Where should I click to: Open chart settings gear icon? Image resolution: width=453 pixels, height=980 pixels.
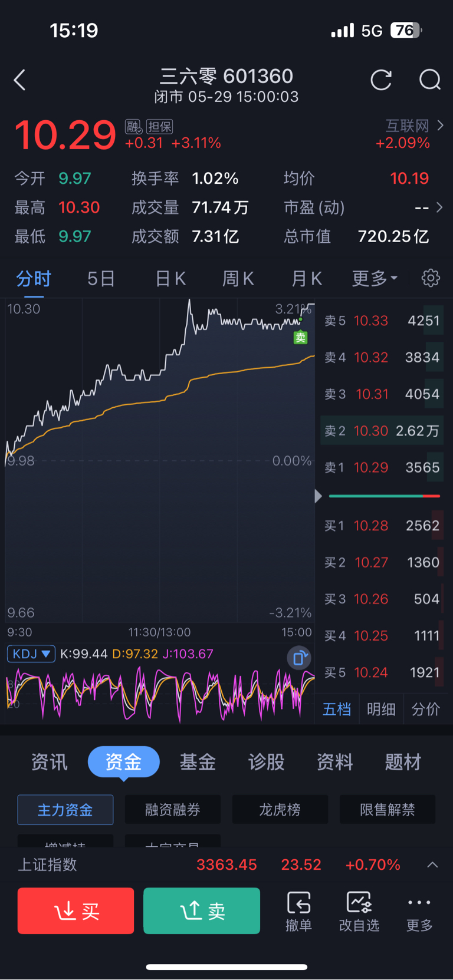(431, 278)
